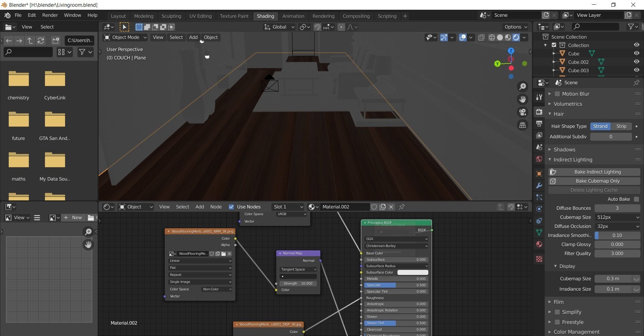644x336 pixels.
Task: Switch to the UV Editing workspace tab
Action: click(x=200, y=16)
